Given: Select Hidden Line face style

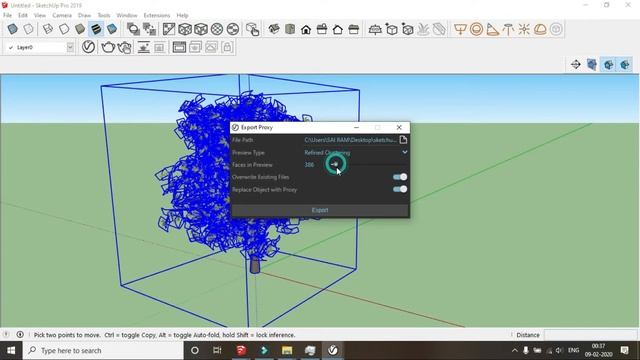Looking at the screenshot, I should point(64,29).
